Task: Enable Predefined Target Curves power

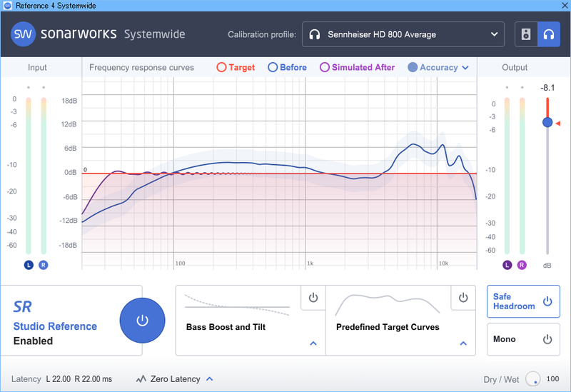Action: 463,298
